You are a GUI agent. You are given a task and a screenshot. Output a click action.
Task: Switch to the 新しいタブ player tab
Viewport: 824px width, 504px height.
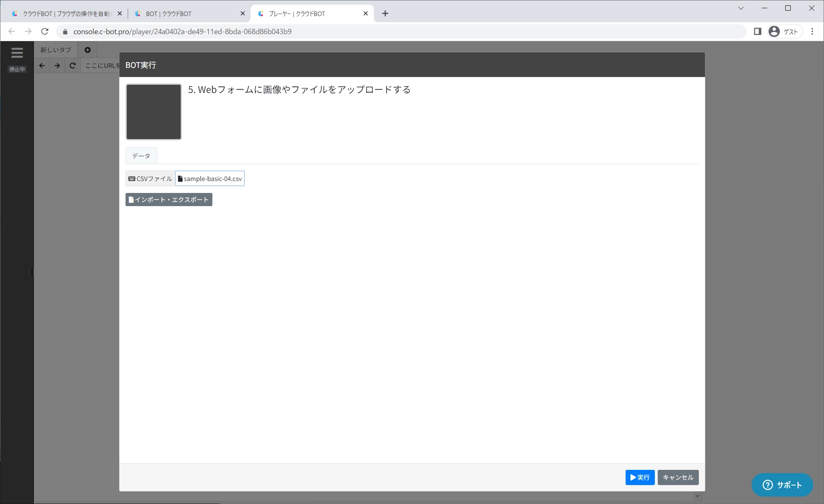(56, 50)
